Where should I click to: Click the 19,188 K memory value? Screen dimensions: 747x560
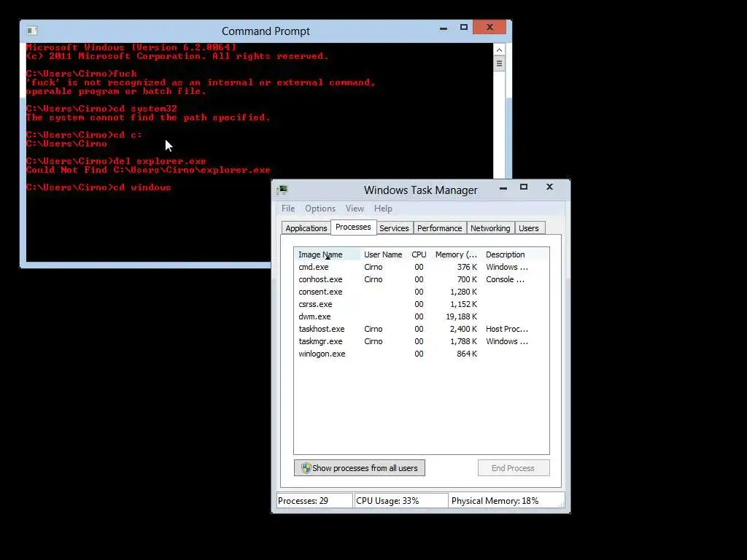(461, 316)
